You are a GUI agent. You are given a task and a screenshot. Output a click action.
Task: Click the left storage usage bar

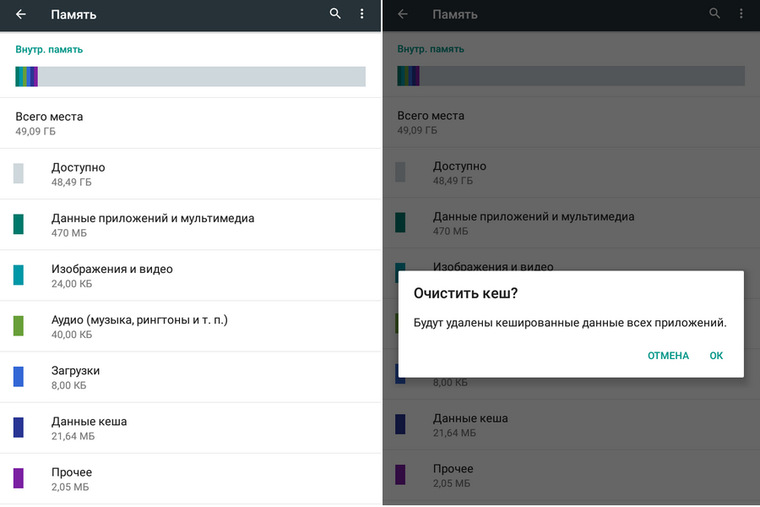(190, 77)
